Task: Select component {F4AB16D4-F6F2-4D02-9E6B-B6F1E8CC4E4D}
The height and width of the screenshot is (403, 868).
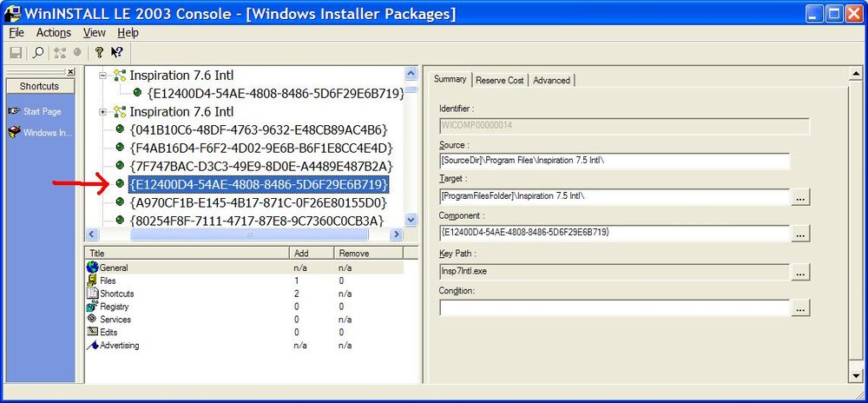Action: [260, 148]
